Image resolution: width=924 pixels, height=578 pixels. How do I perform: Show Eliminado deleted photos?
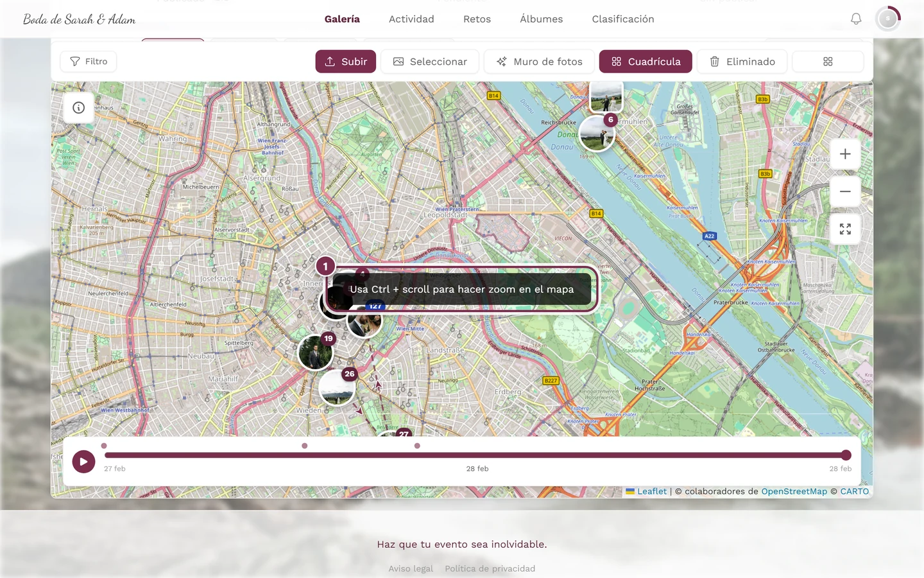(742, 62)
